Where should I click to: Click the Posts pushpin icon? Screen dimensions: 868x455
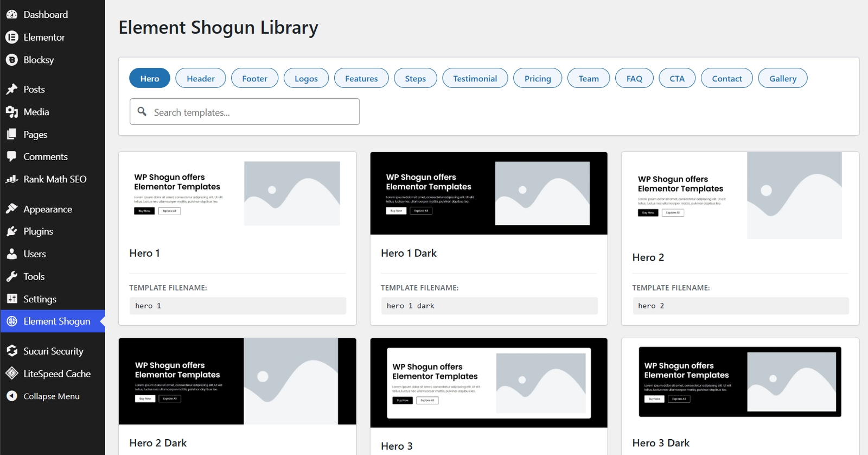(12, 89)
